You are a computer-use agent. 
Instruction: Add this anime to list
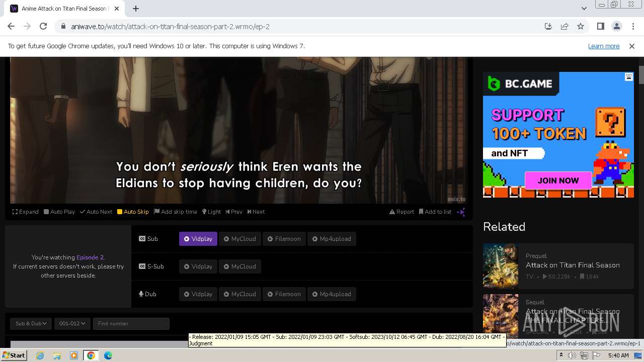click(435, 212)
